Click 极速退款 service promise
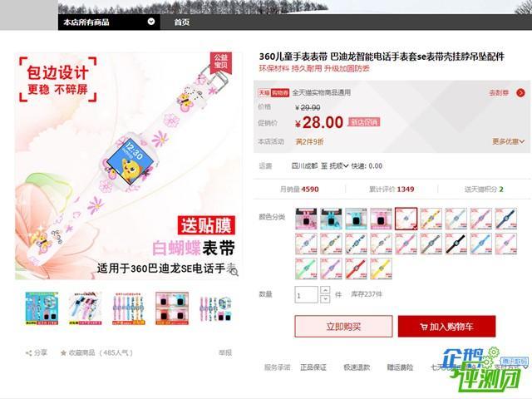532x399 pixels. [357, 367]
